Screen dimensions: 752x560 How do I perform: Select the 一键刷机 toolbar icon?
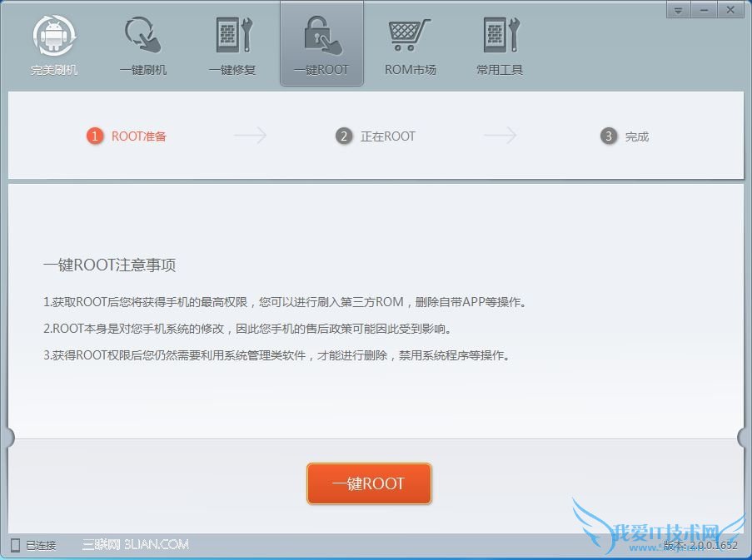(x=143, y=34)
